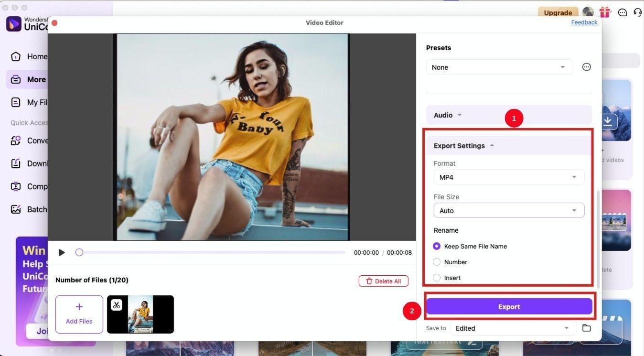This screenshot has width=644, height=356.
Task: Select the video clip thumbnail
Action: coord(140,314)
